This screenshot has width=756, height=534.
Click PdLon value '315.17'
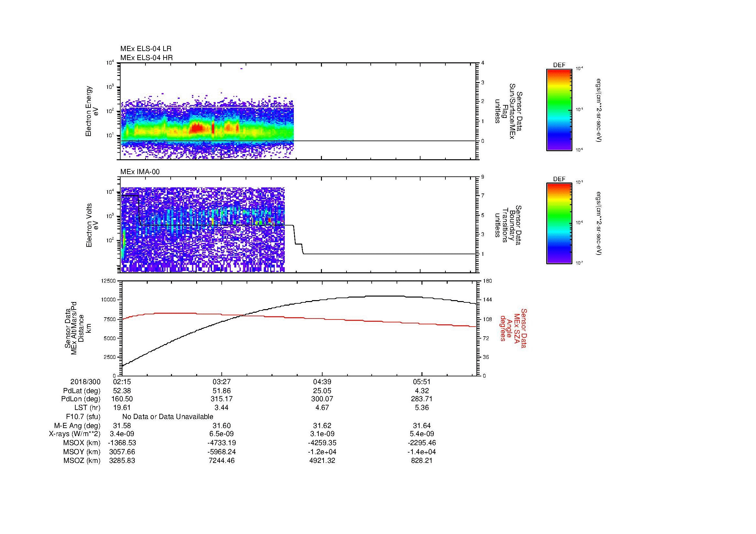222,399
